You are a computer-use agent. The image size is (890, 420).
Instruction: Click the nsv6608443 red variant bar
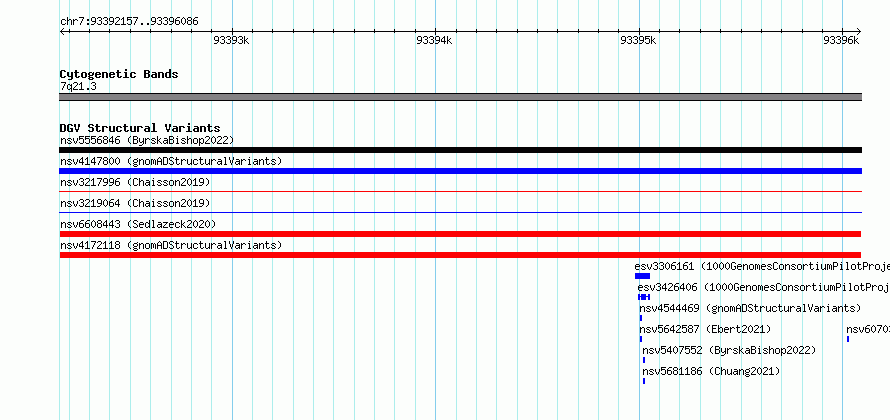click(x=460, y=234)
